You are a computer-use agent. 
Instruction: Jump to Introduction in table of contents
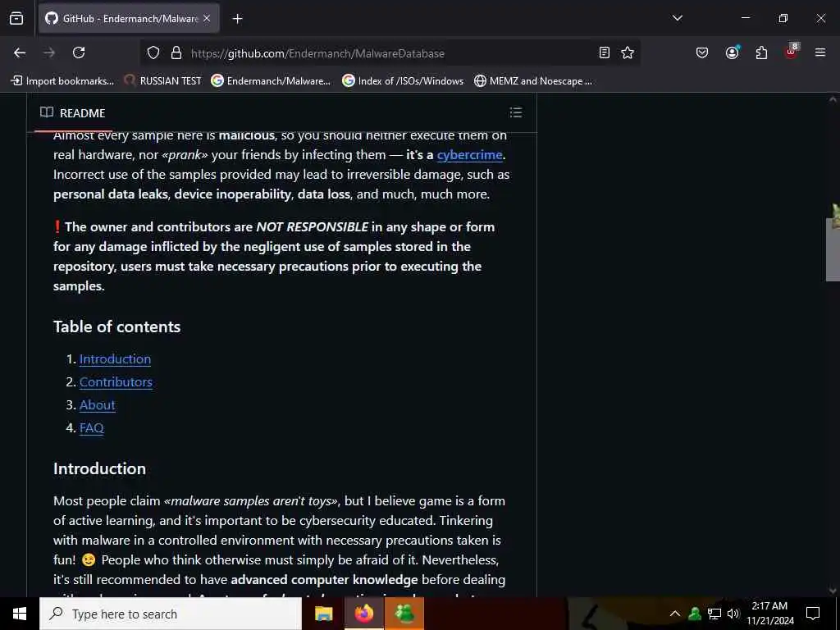115,359
